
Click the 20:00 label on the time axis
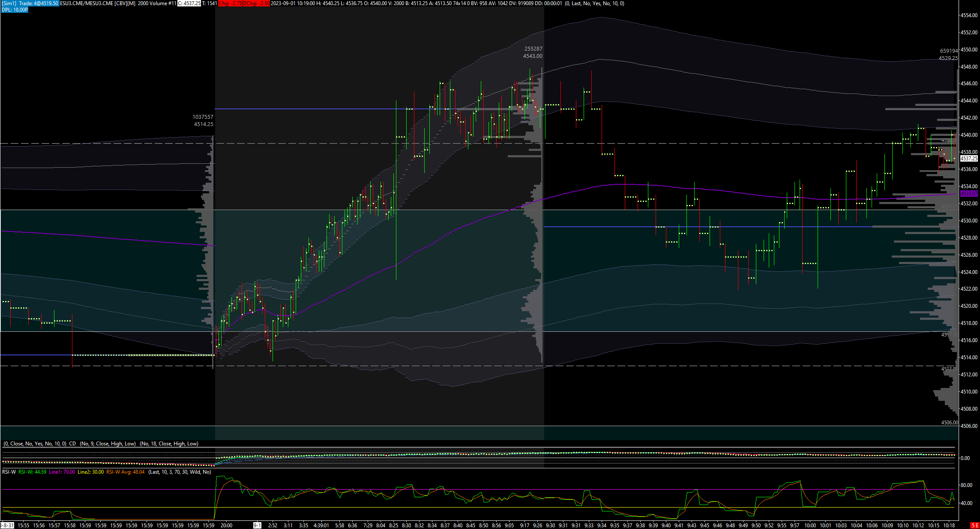(226, 525)
